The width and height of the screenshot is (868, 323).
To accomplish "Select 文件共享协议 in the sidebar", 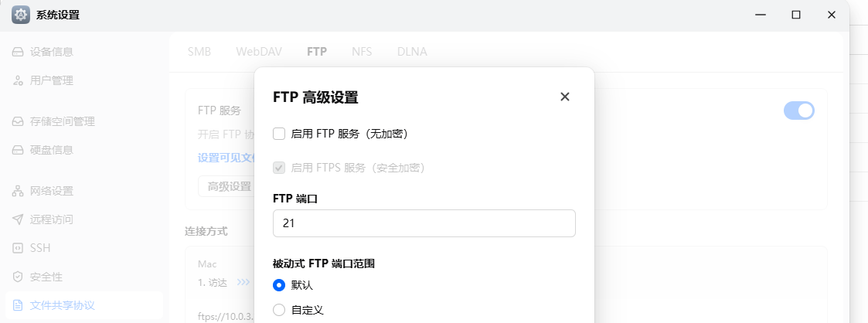I will tap(62, 305).
